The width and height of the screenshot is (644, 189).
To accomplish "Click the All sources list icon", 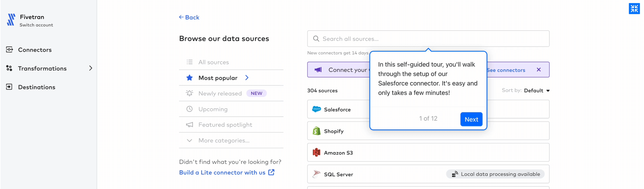I will pos(190,62).
